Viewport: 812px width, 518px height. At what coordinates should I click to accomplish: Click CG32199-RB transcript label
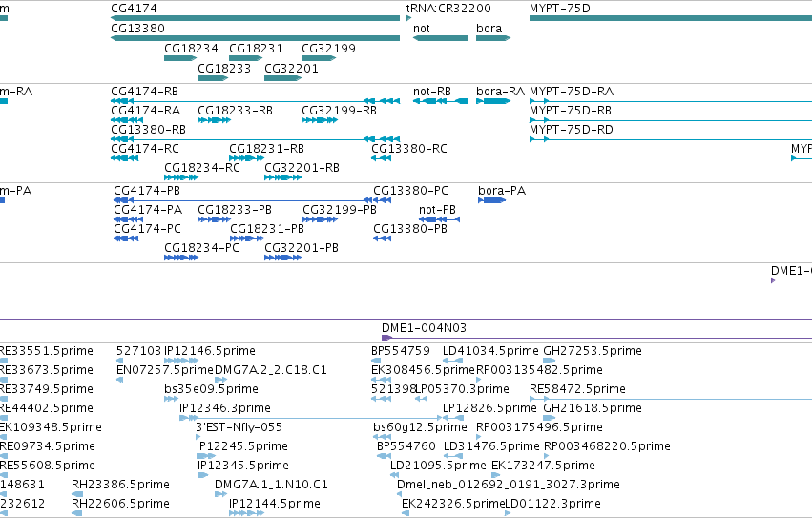point(339,111)
